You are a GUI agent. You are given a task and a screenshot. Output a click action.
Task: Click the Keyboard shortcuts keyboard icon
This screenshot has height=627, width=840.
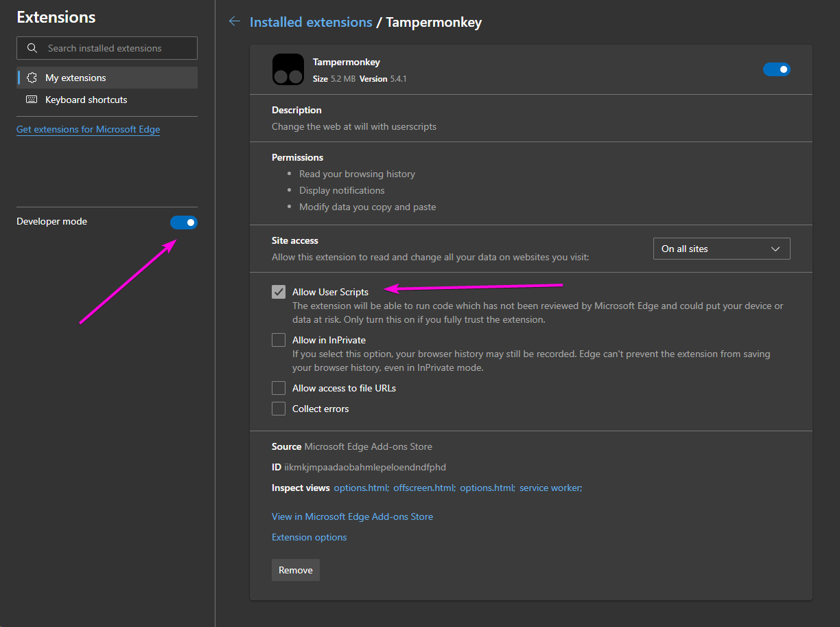point(32,100)
